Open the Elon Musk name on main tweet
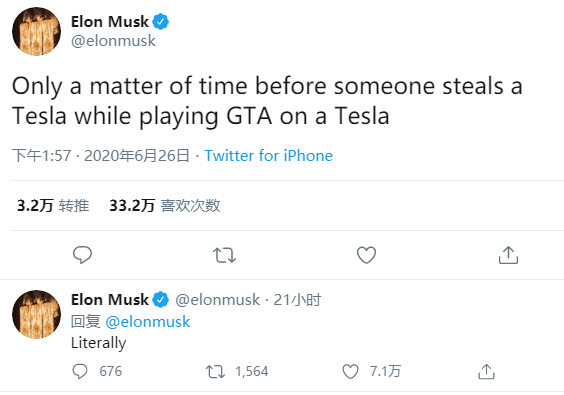The image size is (564, 395). 110,22
